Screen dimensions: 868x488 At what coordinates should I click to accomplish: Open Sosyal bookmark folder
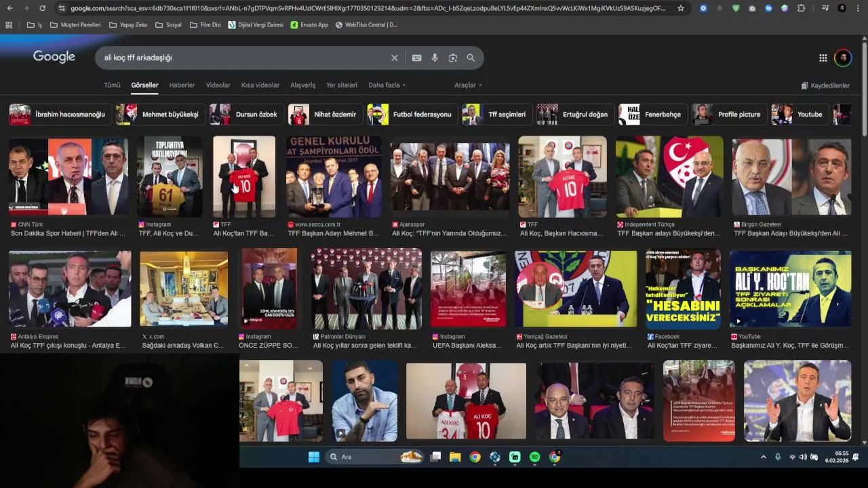click(x=168, y=25)
